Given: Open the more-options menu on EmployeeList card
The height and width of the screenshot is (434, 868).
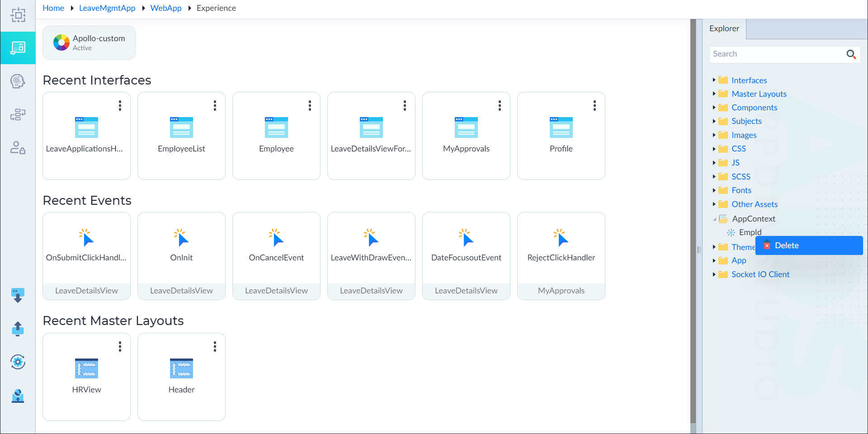Looking at the screenshot, I should click(215, 106).
